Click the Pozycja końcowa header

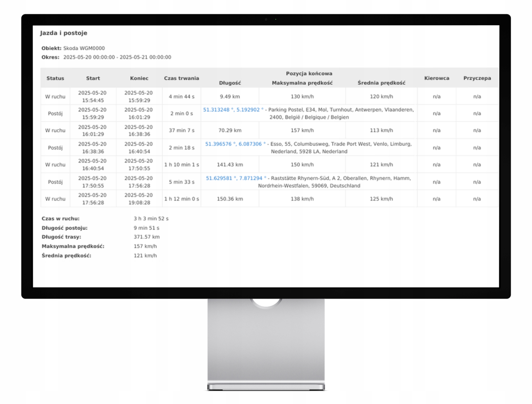click(x=309, y=73)
